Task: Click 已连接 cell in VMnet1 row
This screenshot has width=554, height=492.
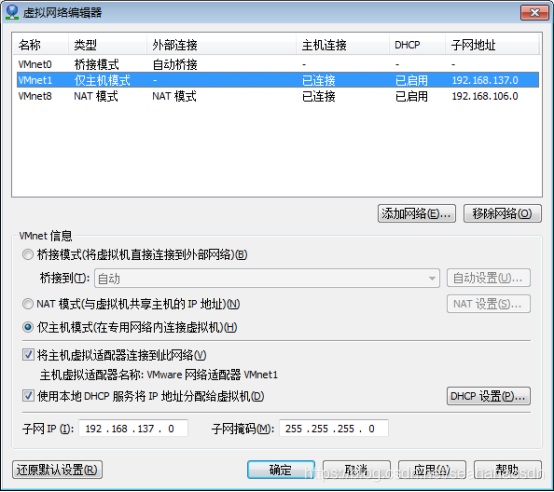Action: pos(319,81)
